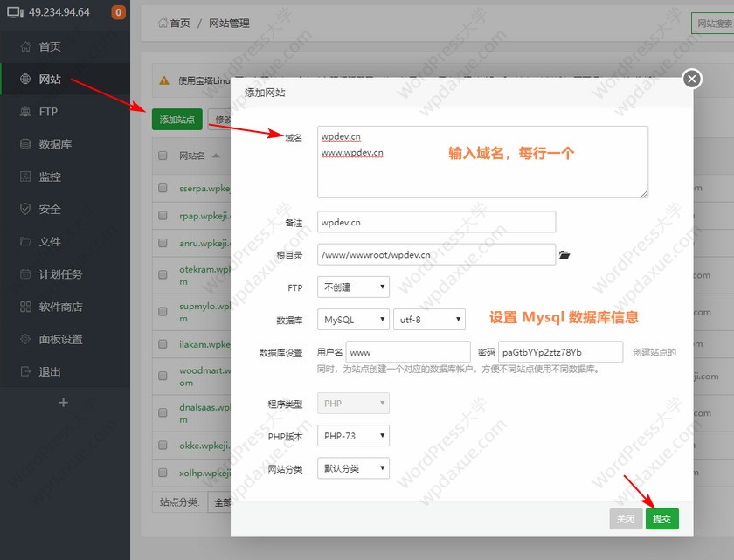Image resolution: width=734 pixels, height=560 pixels.
Task: Click into the domain name text area
Action: click(x=482, y=162)
